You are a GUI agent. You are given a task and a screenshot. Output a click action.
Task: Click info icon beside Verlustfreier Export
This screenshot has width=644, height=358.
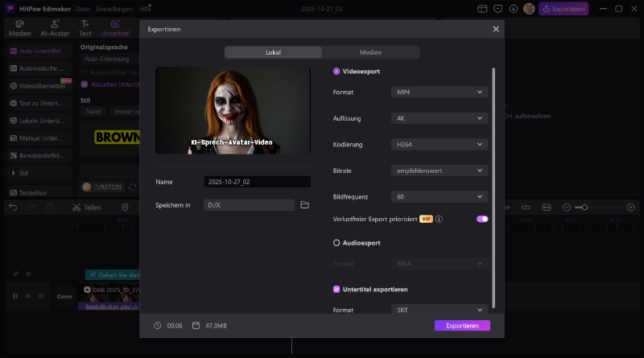pyautogui.click(x=439, y=220)
